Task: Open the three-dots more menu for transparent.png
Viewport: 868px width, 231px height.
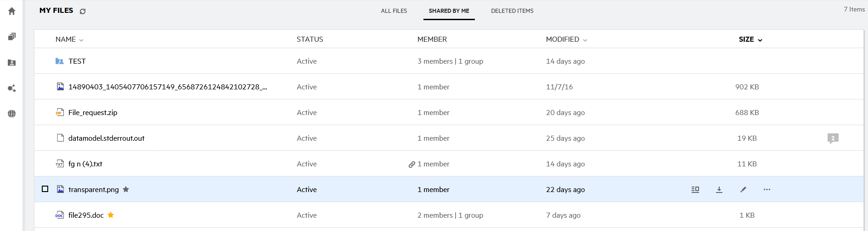Action: pos(767,190)
